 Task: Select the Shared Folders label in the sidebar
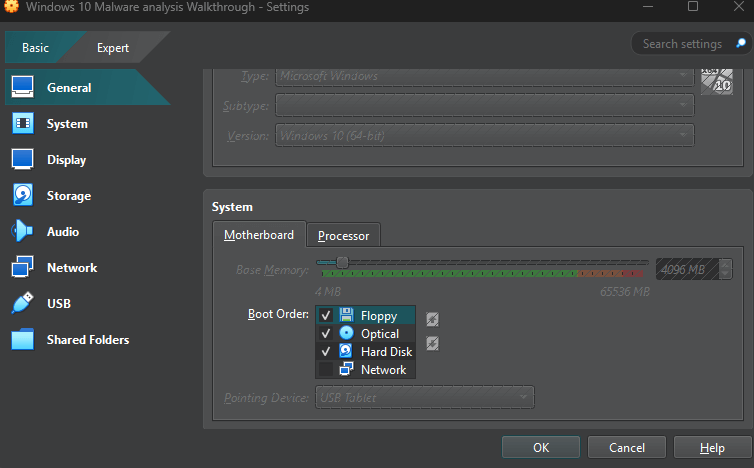[88, 340]
